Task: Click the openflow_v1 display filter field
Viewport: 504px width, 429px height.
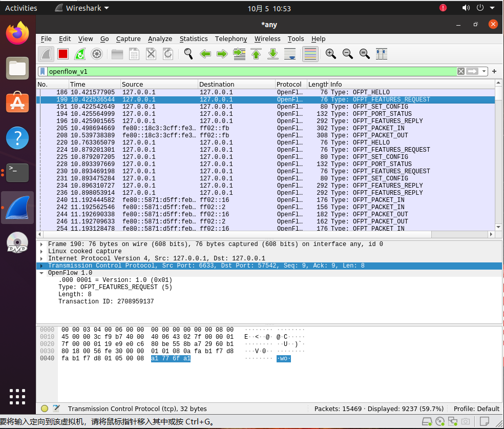Action: [x=246, y=71]
